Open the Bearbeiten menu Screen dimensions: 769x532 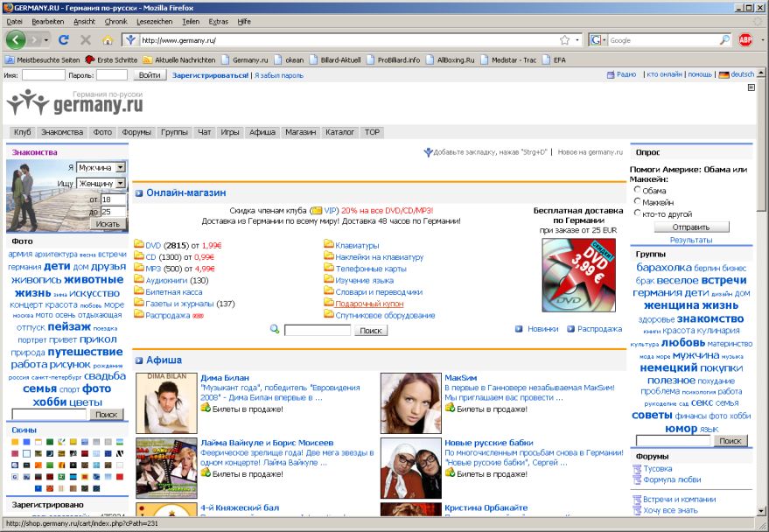point(48,22)
